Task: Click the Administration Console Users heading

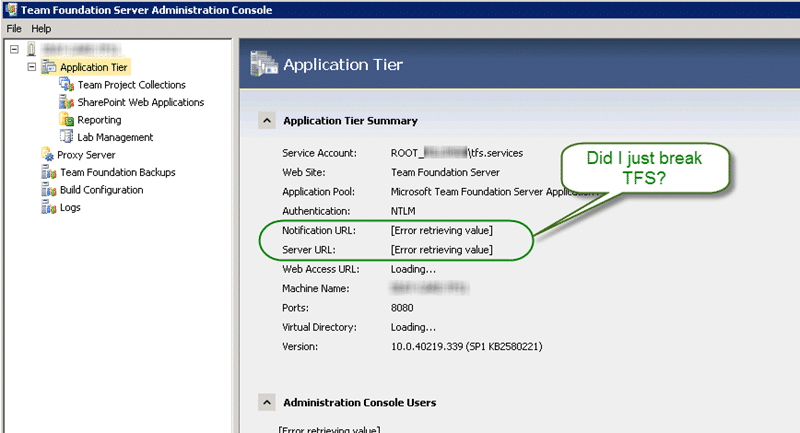Action: tap(359, 402)
